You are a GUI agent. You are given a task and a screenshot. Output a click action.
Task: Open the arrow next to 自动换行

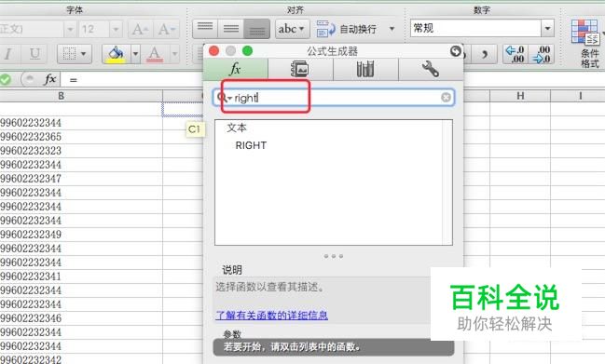[392, 29]
